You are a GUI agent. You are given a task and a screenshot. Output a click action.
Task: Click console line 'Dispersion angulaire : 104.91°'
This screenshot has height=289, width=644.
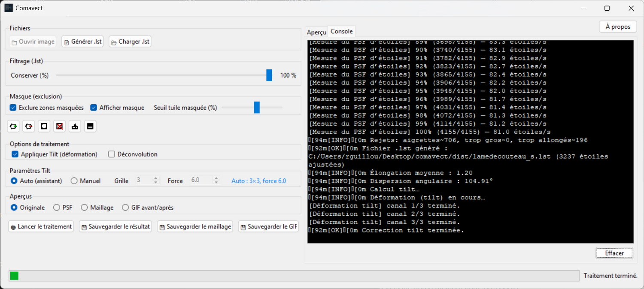point(401,181)
